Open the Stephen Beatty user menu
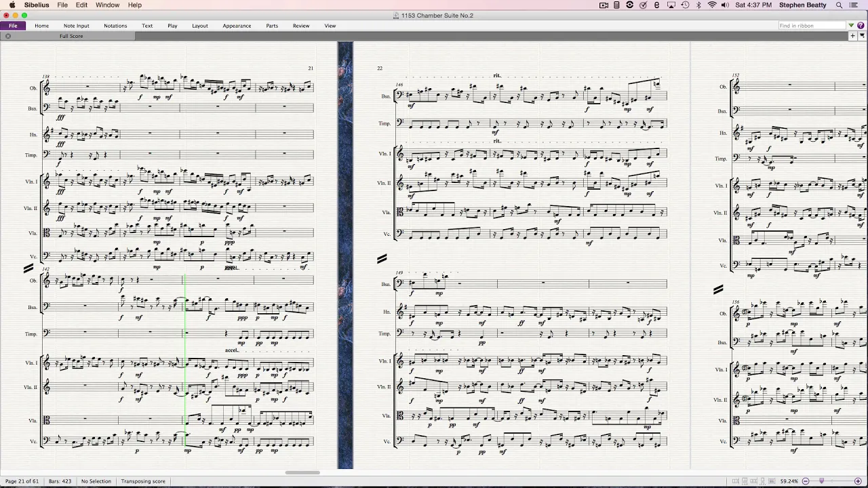The width and height of the screenshot is (868, 488). click(x=802, y=5)
